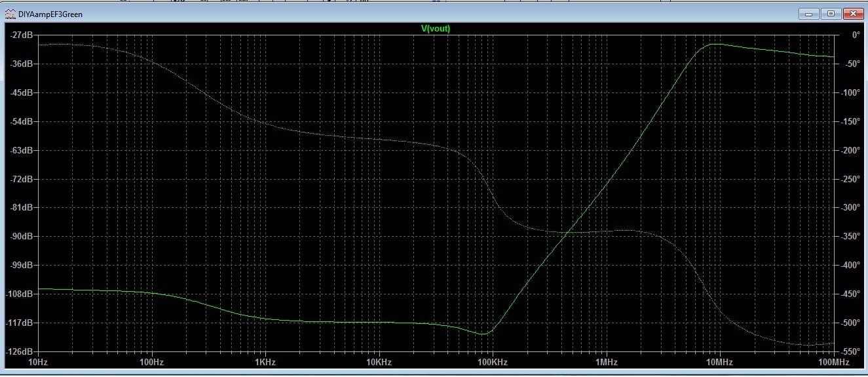Maximize the DIYAampEF3Green plot window
This screenshot has width=868, height=377.
click(830, 13)
